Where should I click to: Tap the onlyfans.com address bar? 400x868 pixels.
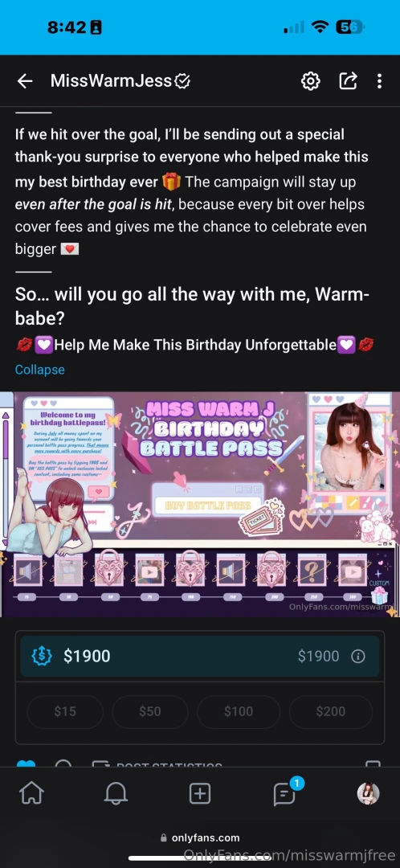click(200, 837)
